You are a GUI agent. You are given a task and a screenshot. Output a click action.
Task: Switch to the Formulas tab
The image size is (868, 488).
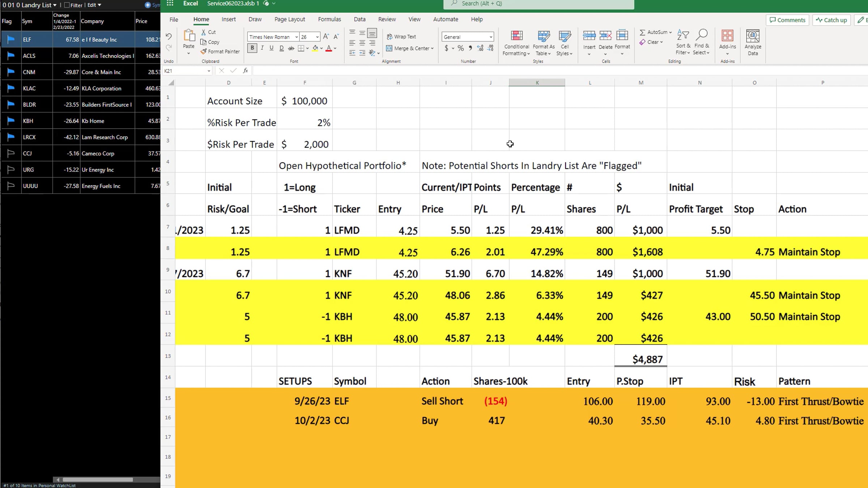[x=329, y=20]
